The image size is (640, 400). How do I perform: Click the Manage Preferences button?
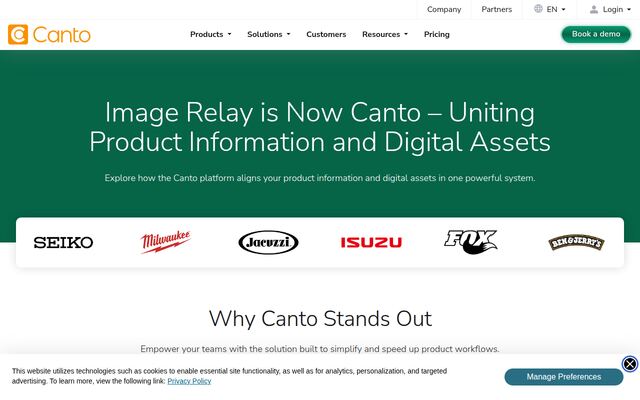point(564,377)
